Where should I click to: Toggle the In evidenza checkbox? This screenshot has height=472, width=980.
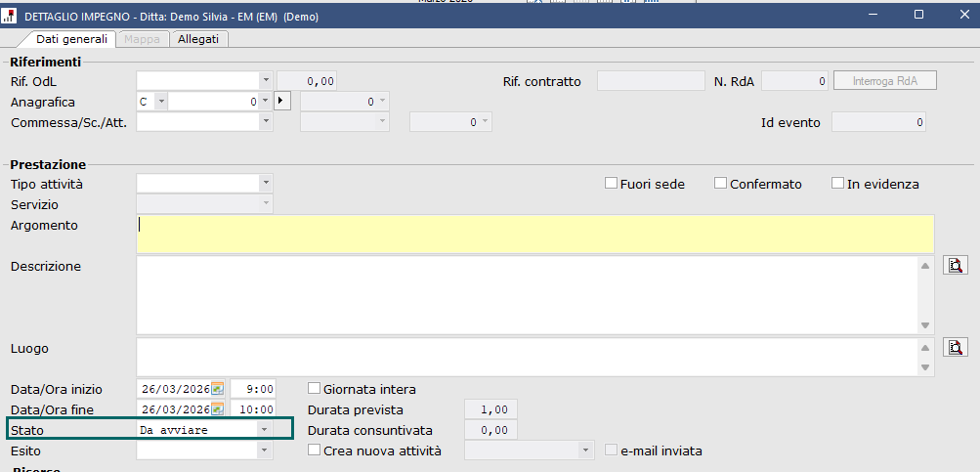click(837, 184)
